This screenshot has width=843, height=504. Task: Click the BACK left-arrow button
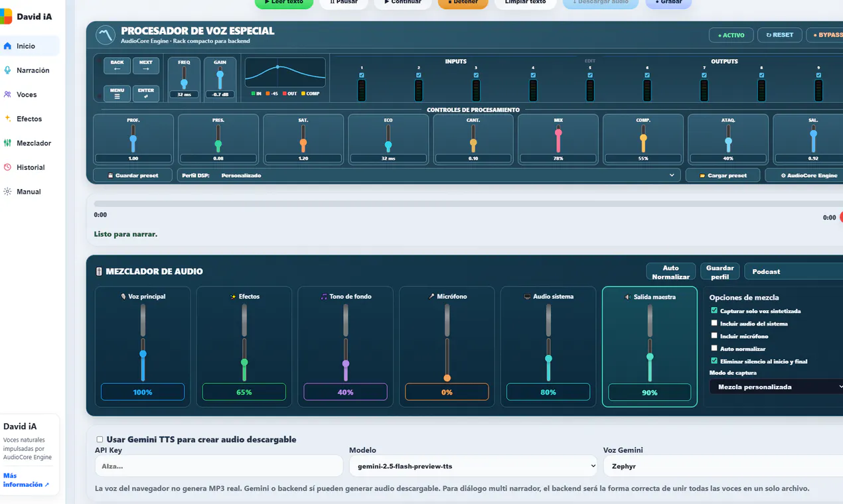(117, 66)
